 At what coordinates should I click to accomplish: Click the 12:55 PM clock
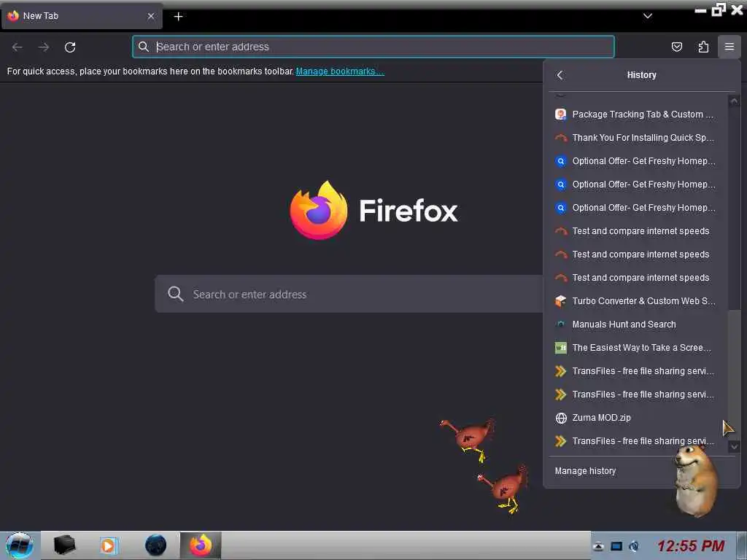[691, 545]
